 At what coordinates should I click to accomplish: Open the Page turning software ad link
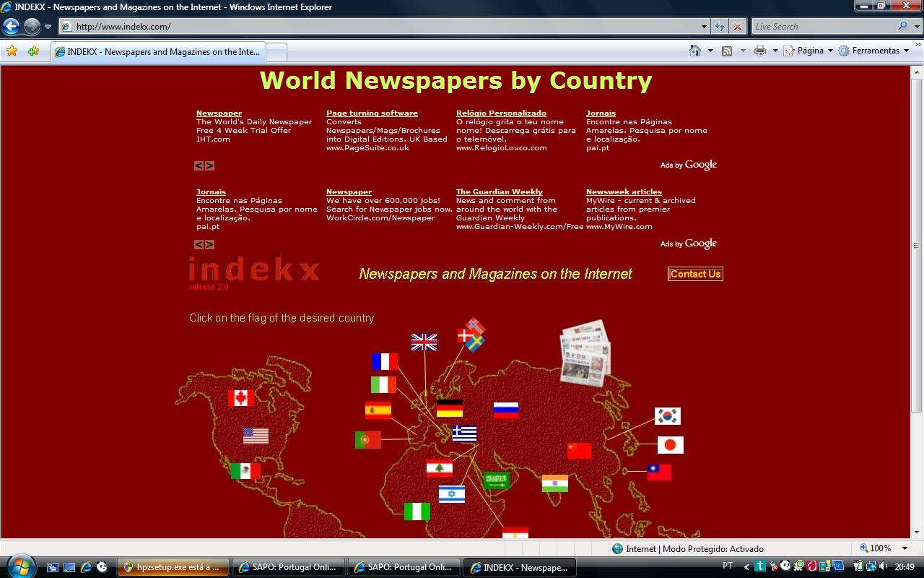[372, 113]
